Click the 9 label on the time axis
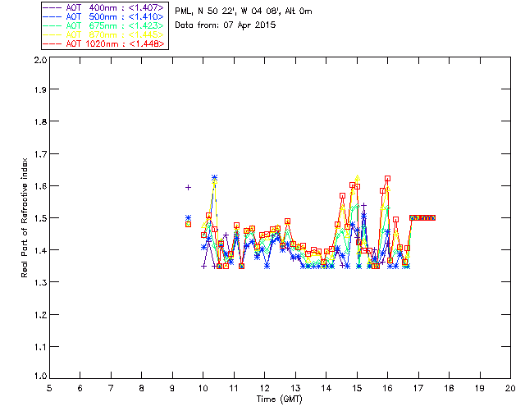Viewport: 525px width, 420px height. (x=172, y=388)
